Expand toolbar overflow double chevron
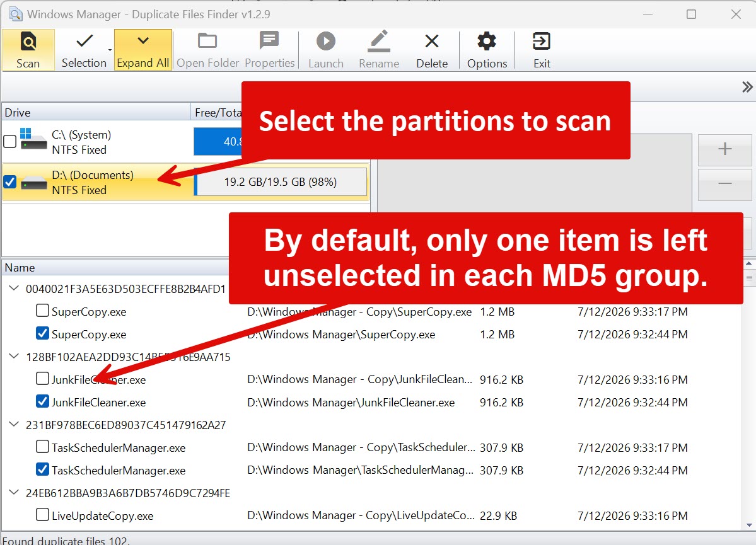The height and width of the screenshot is (545, 756). pos(747,87)
